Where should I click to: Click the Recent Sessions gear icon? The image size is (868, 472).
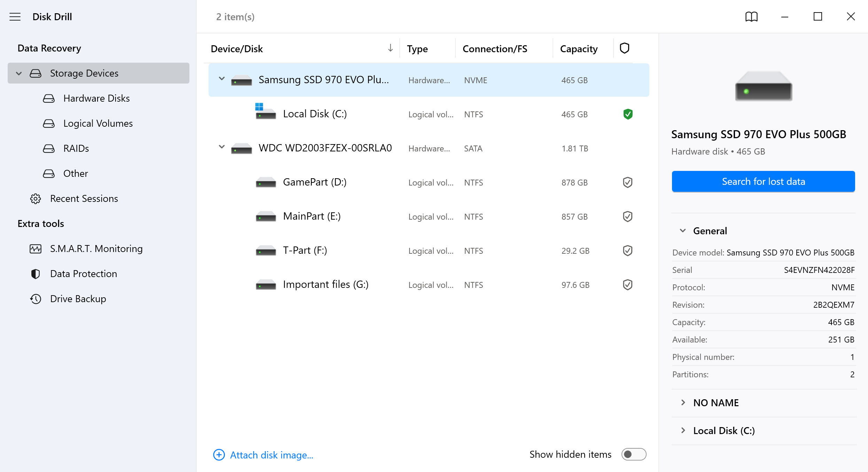pos(36,199)
